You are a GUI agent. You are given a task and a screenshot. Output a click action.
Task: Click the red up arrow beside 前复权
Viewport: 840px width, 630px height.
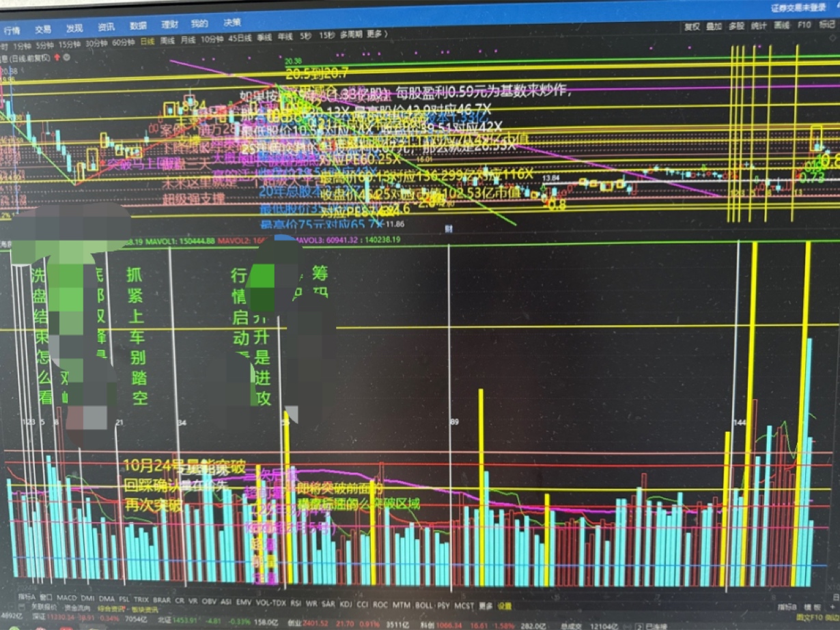57,57
